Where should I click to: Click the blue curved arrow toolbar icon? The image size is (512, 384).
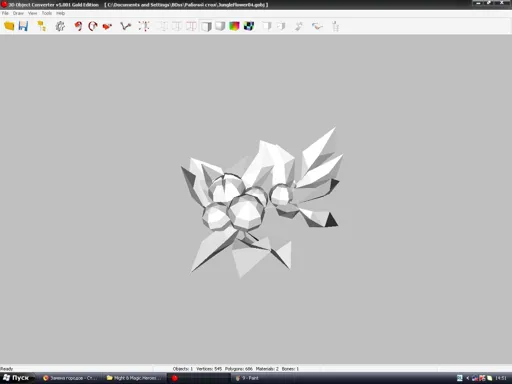317,26
